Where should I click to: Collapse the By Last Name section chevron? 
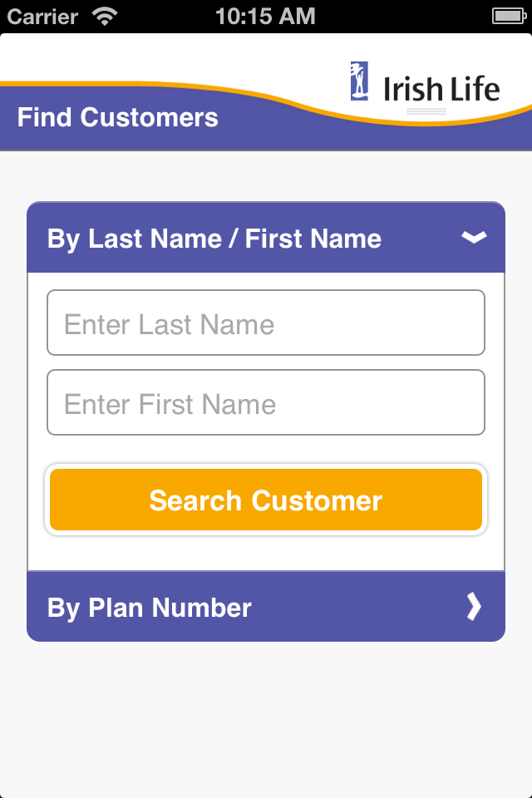(x=474, y=239)
